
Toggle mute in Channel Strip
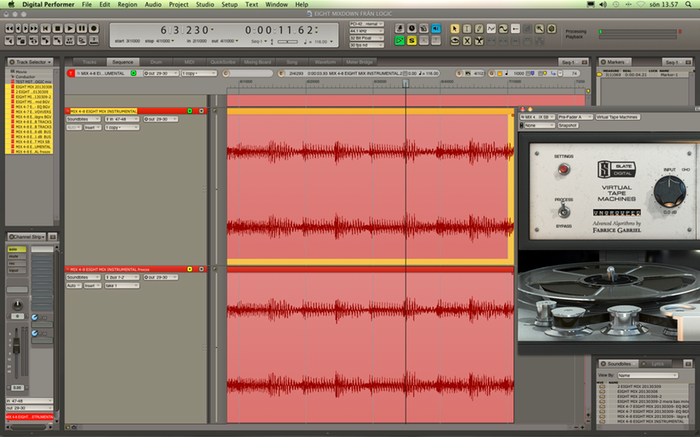(17, 256)
